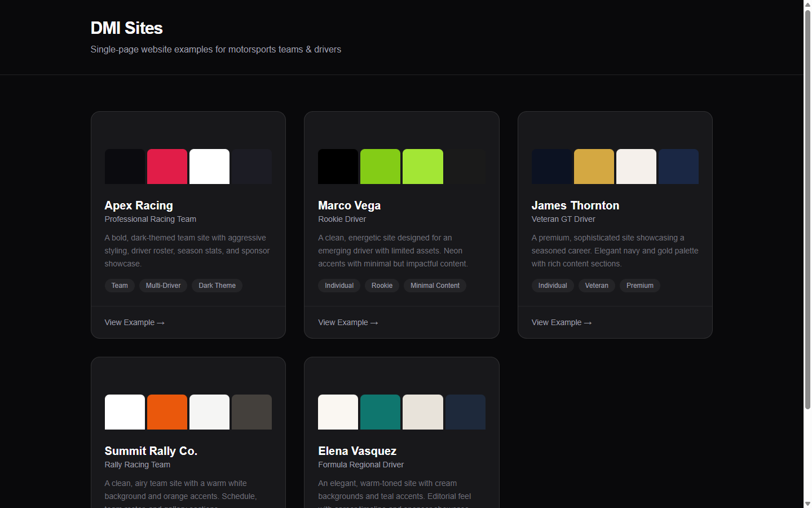Select the neon green swatch in Marco Vega palette
The width and height of the screenshot is (812, 508).
[422, 166]
